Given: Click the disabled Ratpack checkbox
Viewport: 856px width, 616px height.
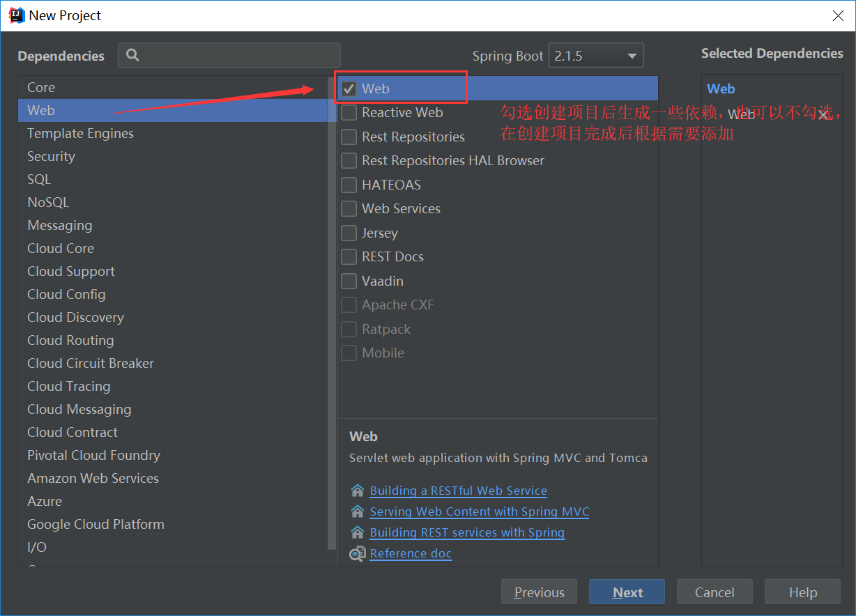Looking at the screenshot, I should (349, 329).
